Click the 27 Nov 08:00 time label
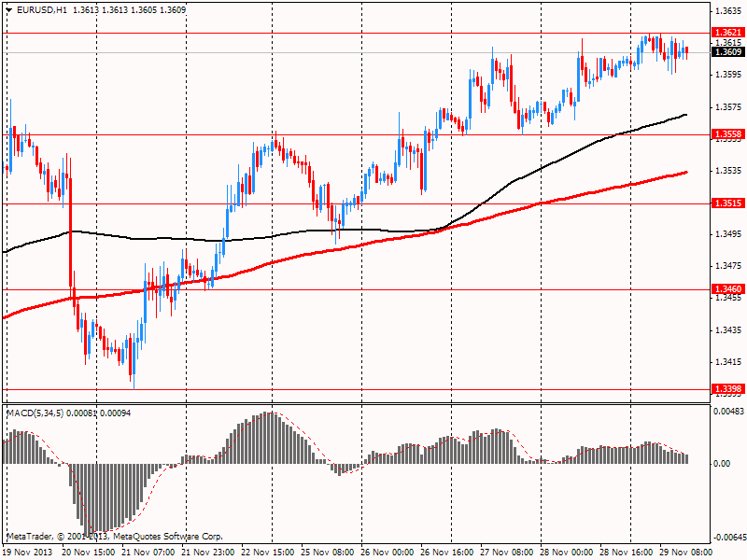Screen dimensions: 747x560 [x=507, y=553]
